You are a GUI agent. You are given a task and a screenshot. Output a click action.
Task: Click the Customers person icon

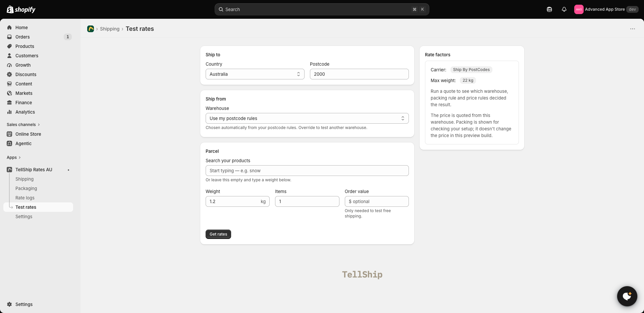[x=9, y=56]
